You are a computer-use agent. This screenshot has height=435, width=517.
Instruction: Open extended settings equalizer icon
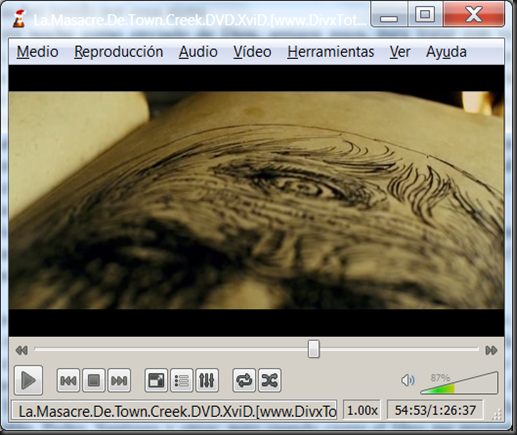coord(207,380)
